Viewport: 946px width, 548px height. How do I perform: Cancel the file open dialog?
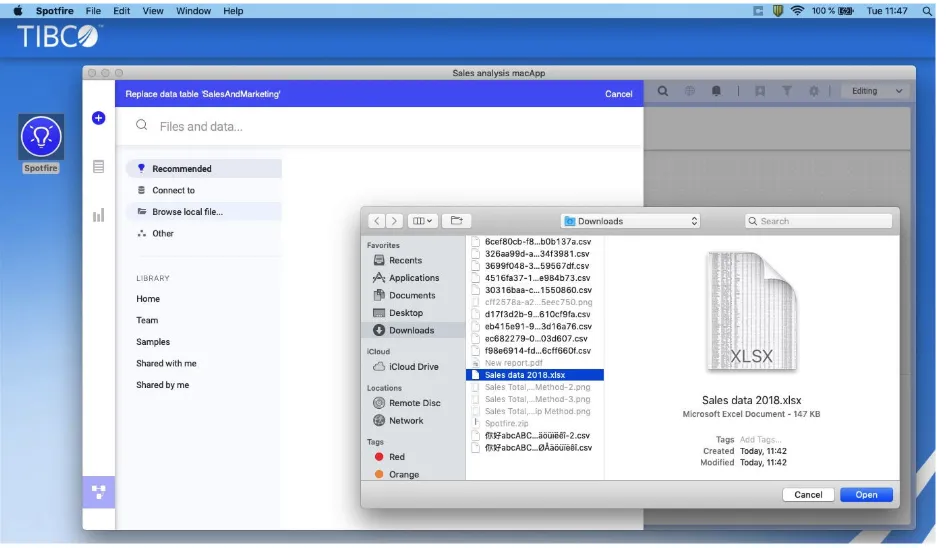[x=808, y=494]
